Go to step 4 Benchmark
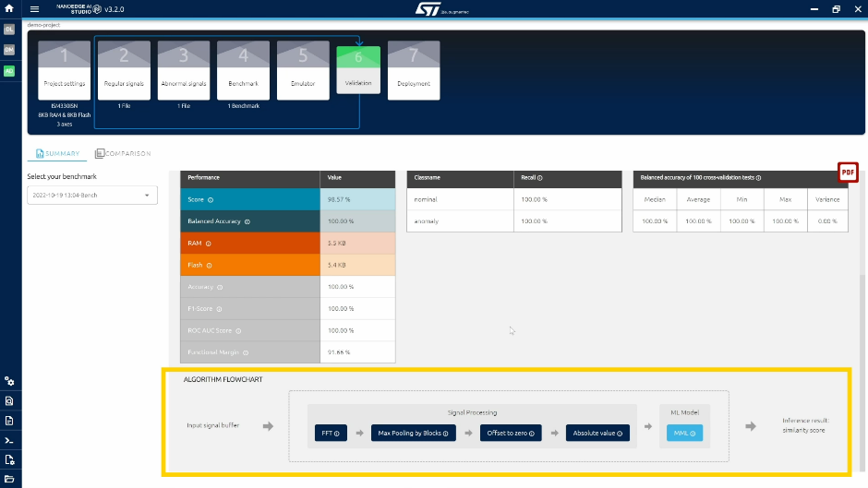 pos(244,70)
